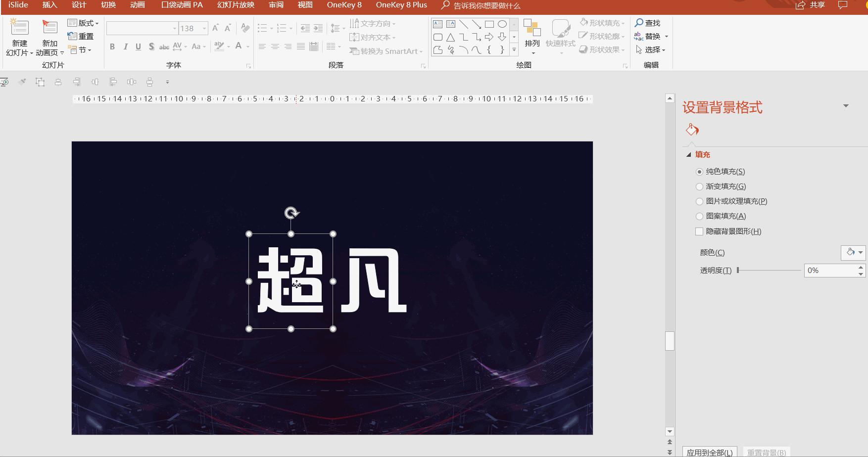Enable 隐藏背景图形 (Hide background graphics)
868x457 pixels.
click(x=699, y=231)
